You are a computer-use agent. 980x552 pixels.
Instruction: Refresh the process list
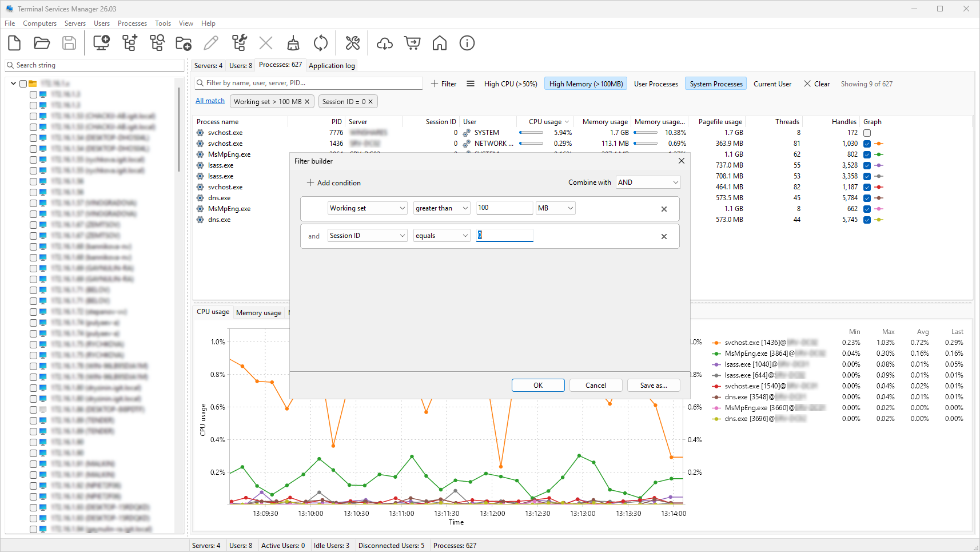[x=321, y=43]
